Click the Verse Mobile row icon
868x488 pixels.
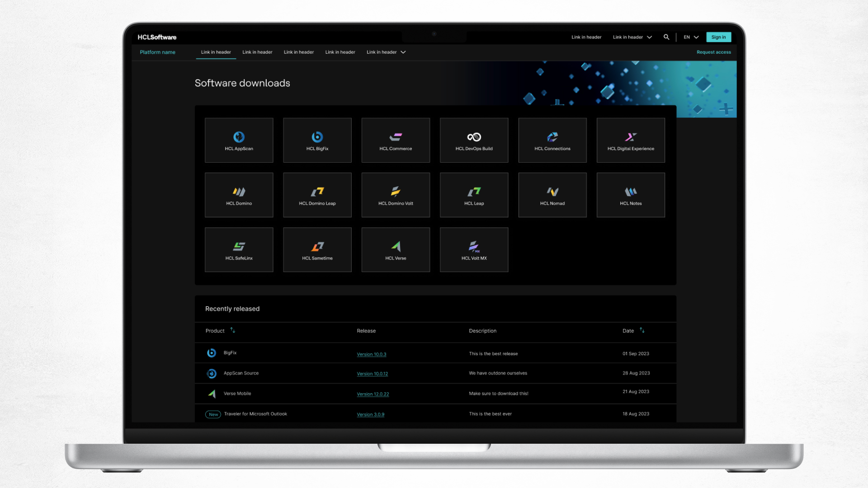tap(212, 394)
